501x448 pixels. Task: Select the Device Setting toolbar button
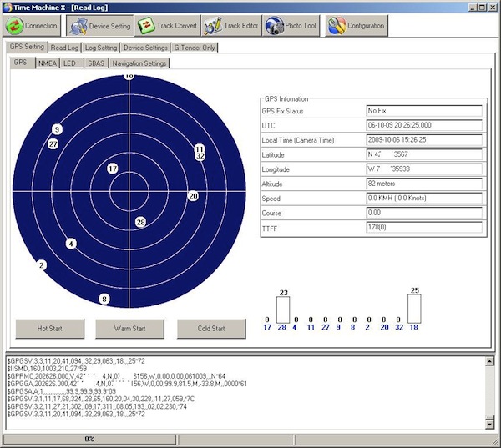(x=100, y=26)
